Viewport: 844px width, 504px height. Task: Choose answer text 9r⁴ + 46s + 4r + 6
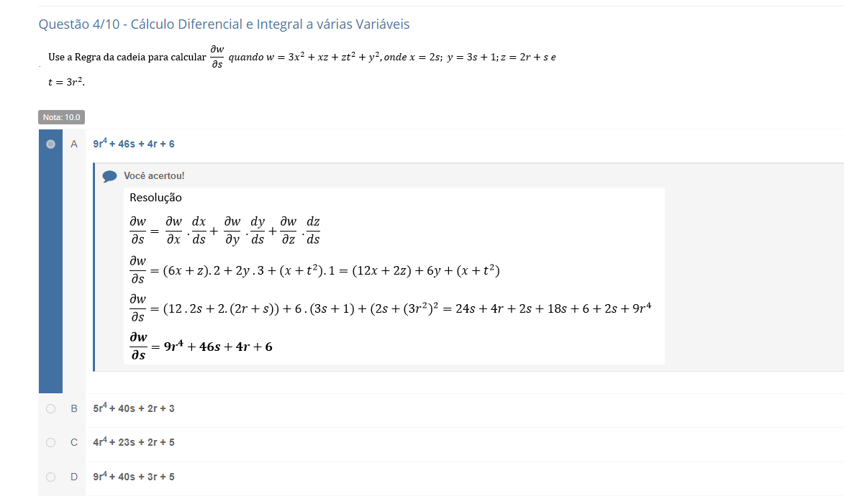point(134,144)
